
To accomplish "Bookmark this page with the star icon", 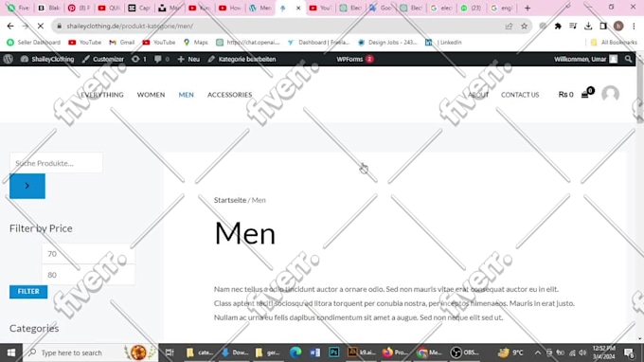I will (524, 26).
